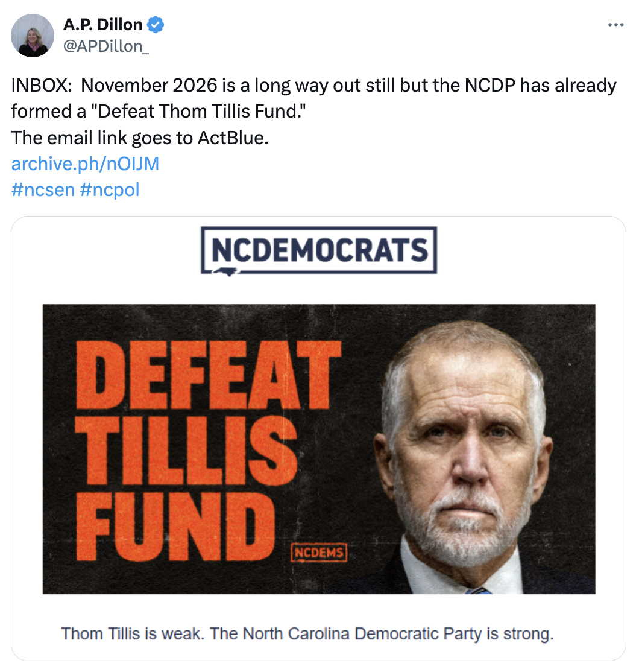The image size is (639, 672).
Task: Click the man's portrait in the banner
Action: click(x=462, y=457)
